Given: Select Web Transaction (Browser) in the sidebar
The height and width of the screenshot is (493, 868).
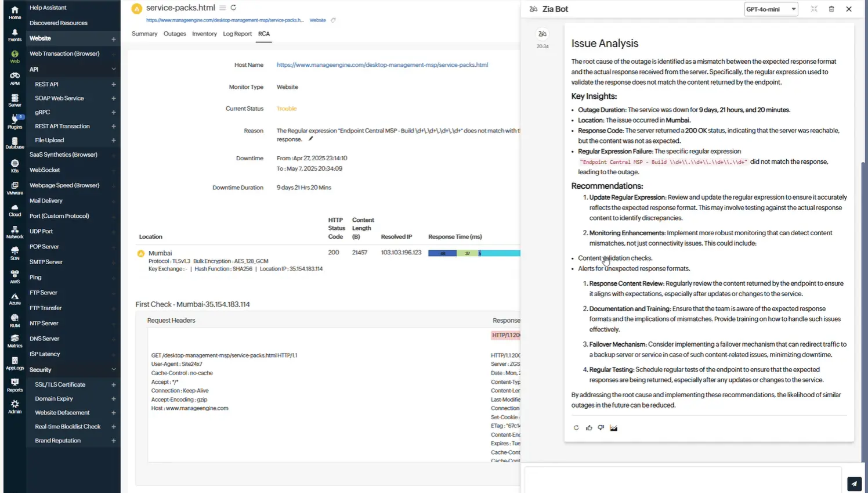Looking at the screenshot, I should click(x=64, y=53).
